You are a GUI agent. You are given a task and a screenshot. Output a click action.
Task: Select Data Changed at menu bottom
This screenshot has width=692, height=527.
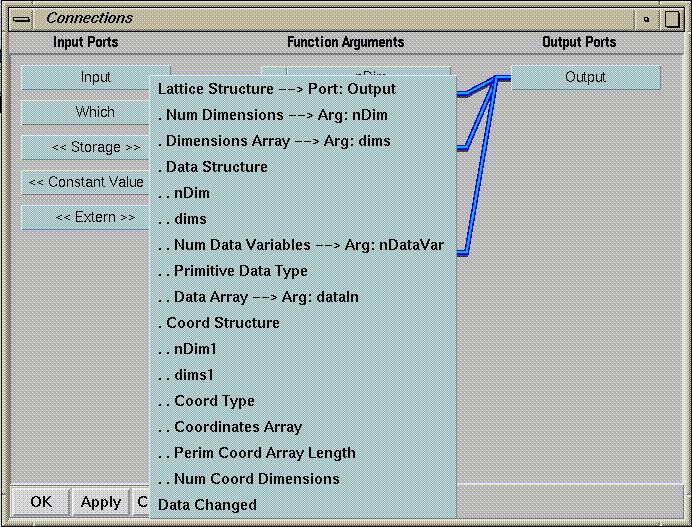(207, 505)
